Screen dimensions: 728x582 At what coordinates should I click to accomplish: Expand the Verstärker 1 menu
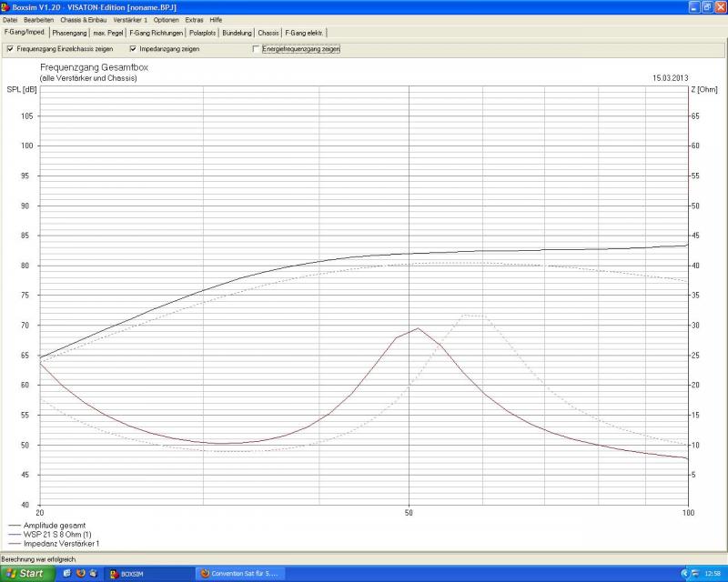(130, 19)
